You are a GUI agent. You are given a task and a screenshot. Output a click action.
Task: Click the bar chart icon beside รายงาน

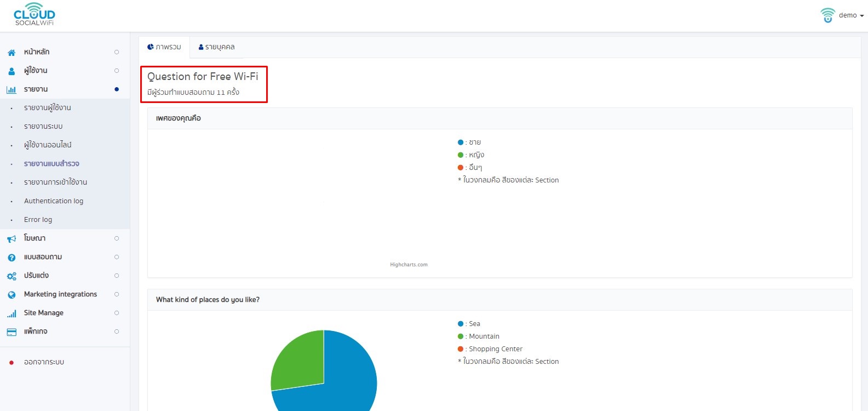pos(12,90)
